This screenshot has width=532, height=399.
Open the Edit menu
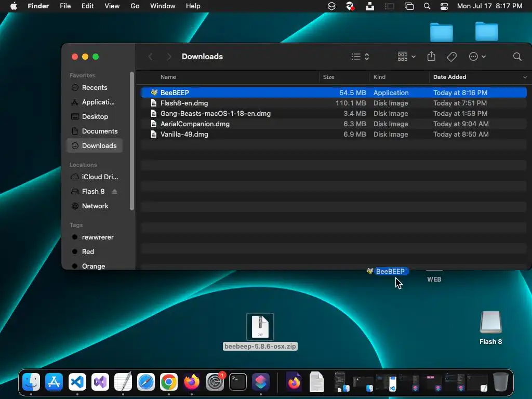(87, 6)
